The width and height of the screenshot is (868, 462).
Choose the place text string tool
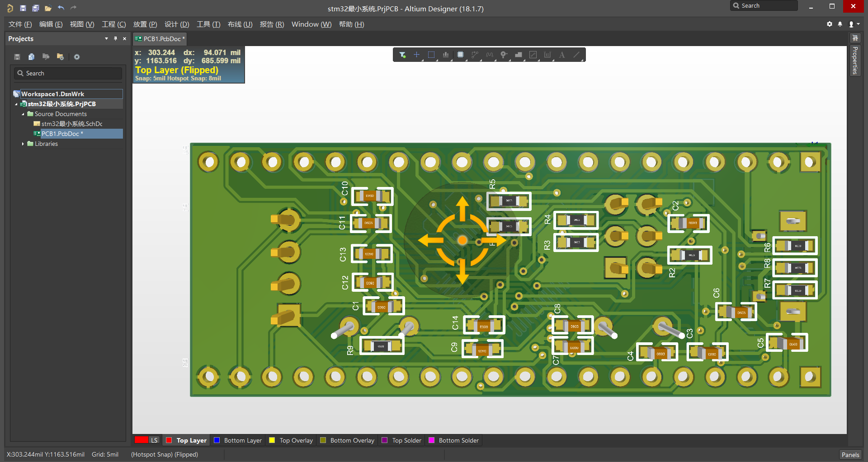click(561, 54)
